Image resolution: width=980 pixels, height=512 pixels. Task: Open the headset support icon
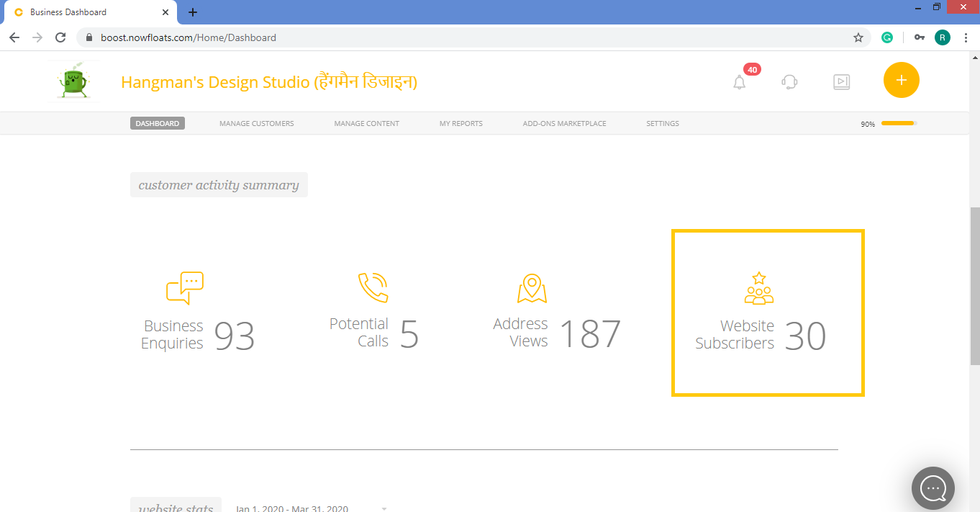tap(789, 82)
